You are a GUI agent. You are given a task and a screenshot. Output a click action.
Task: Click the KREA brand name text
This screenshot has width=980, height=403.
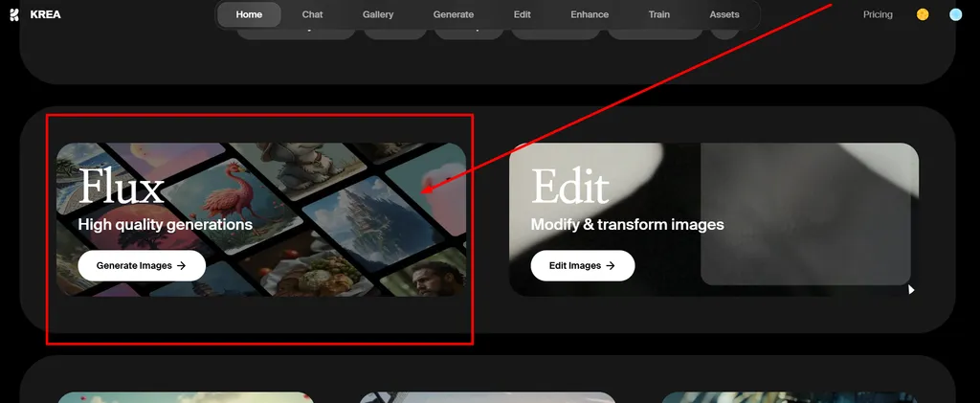[x=45, y=14]
